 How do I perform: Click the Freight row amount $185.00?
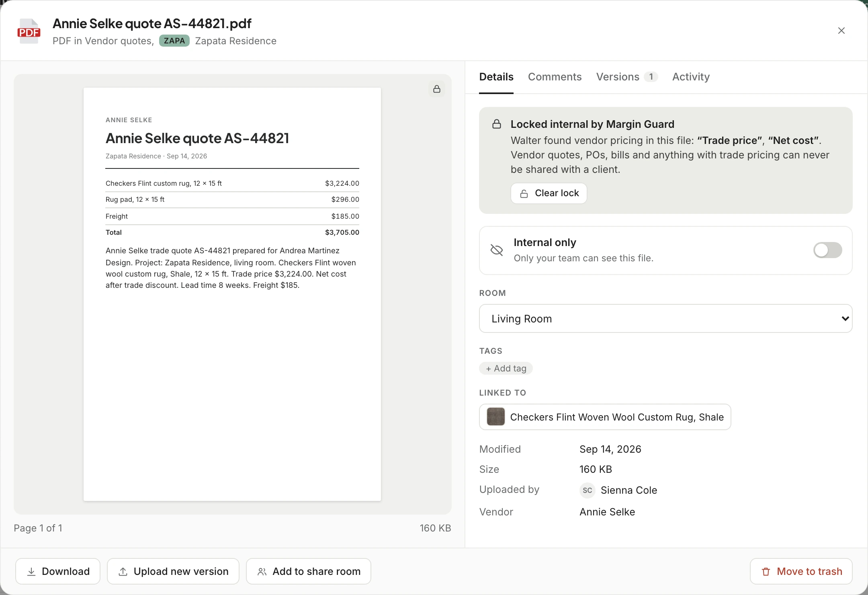(x=345, y=216)
